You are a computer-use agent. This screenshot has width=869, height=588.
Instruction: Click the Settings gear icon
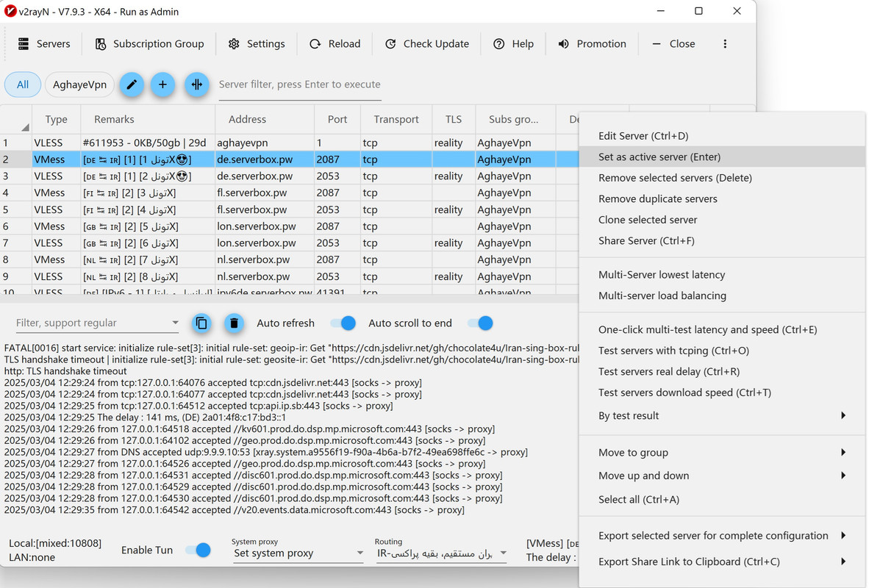[234, 44]
